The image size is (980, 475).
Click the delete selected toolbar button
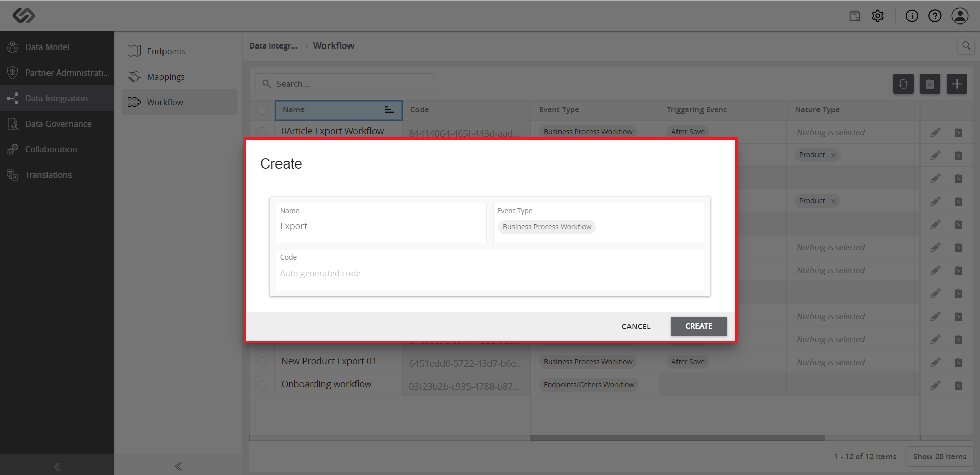(x=930, y=84)
